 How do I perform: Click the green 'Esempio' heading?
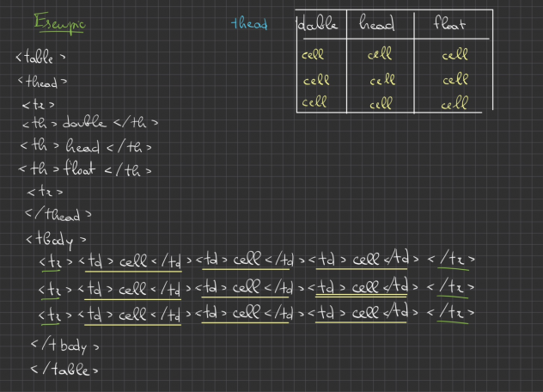point(59,23)
